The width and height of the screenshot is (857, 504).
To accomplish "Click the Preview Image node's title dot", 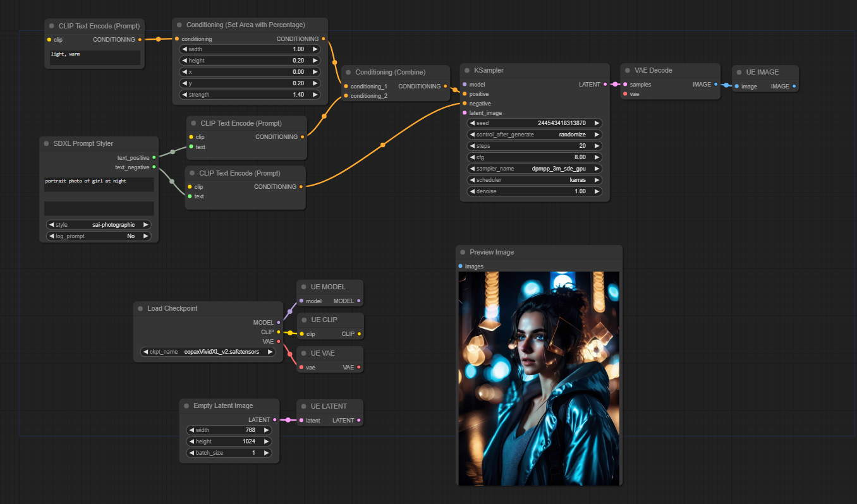I will point(462,253).
